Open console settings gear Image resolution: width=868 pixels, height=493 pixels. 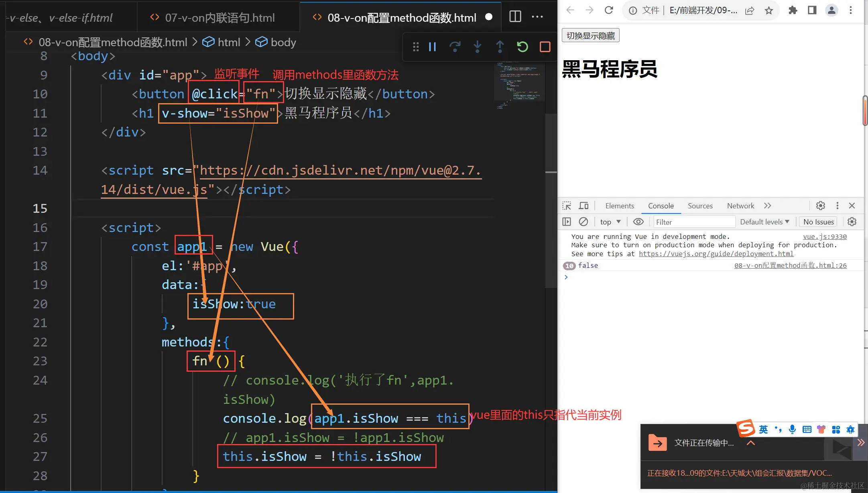pos(852,222)
